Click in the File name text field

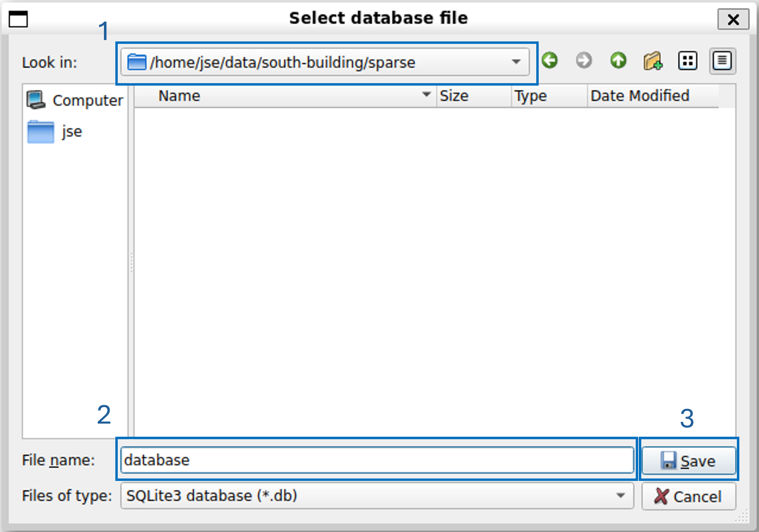click(376, 460)
